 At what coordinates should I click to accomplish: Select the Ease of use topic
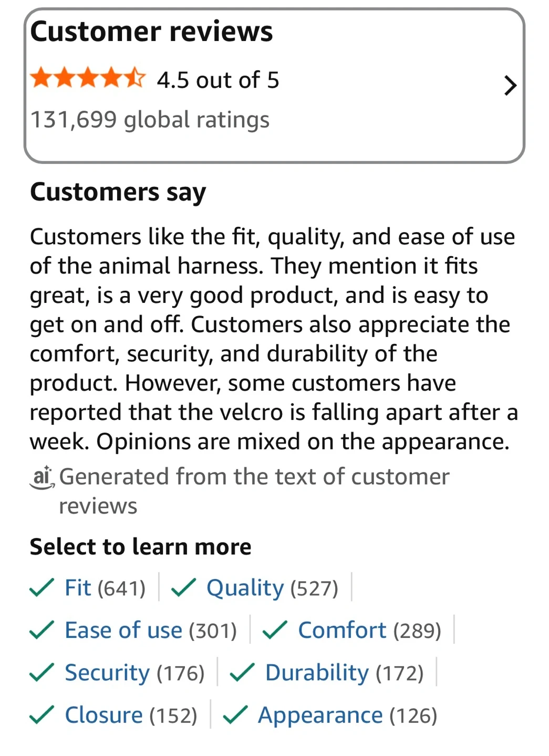click(x=150, y=631)
